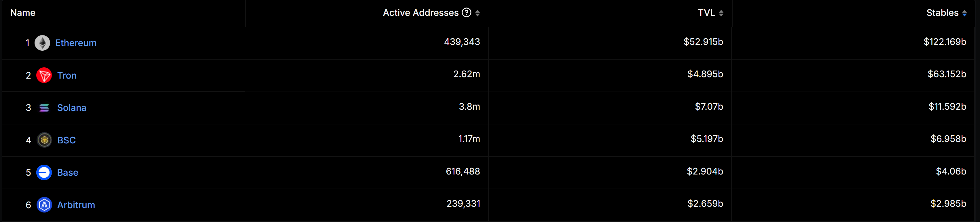The width and height of the screenshot is (980, 222).
Task: Go to the Base chain page
Action: (67, 172)
